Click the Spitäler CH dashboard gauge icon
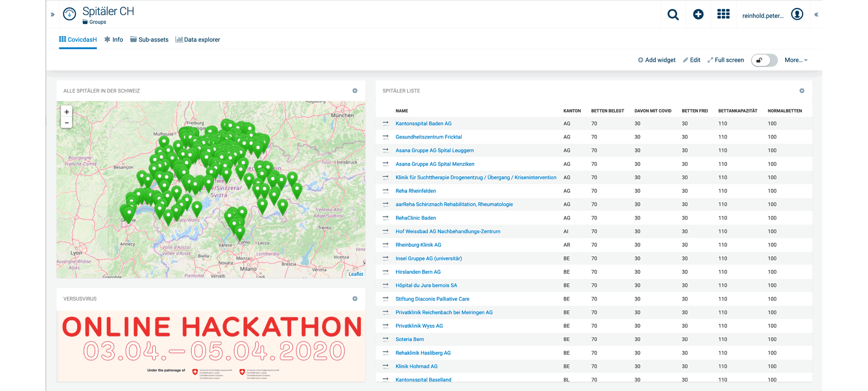 69,14
